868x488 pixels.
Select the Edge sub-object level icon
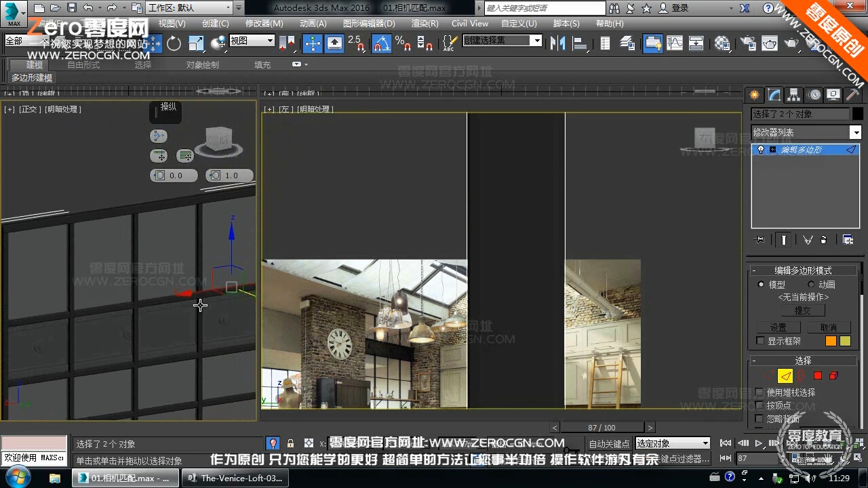tap(785, 376)
